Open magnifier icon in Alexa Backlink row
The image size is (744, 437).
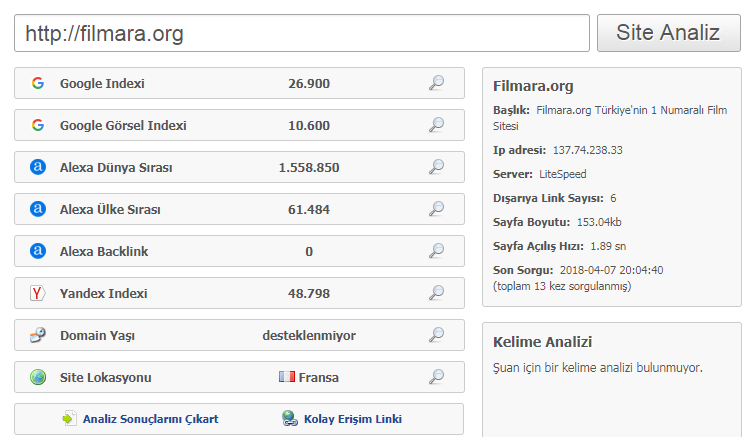click(x=437, y=251)
